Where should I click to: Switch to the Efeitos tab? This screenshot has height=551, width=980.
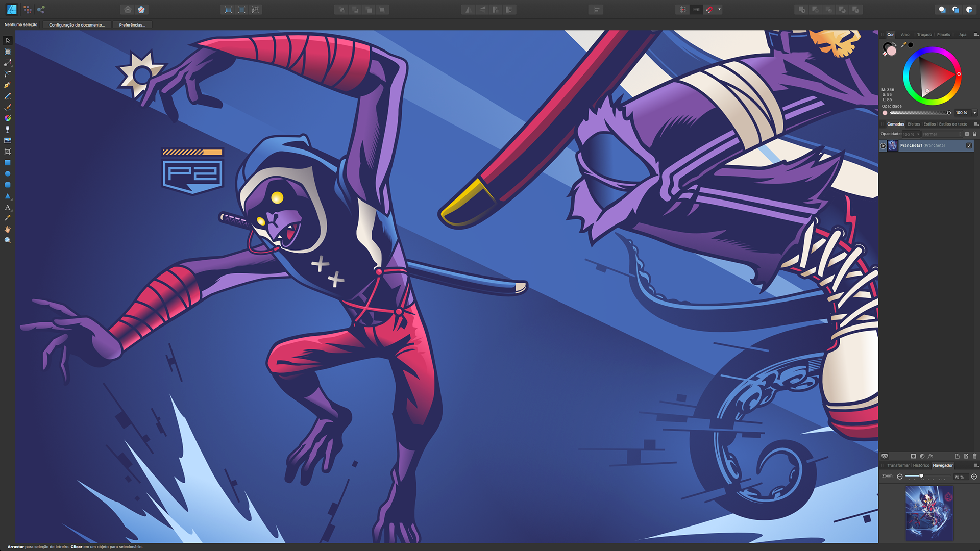(x=914, y=124)
